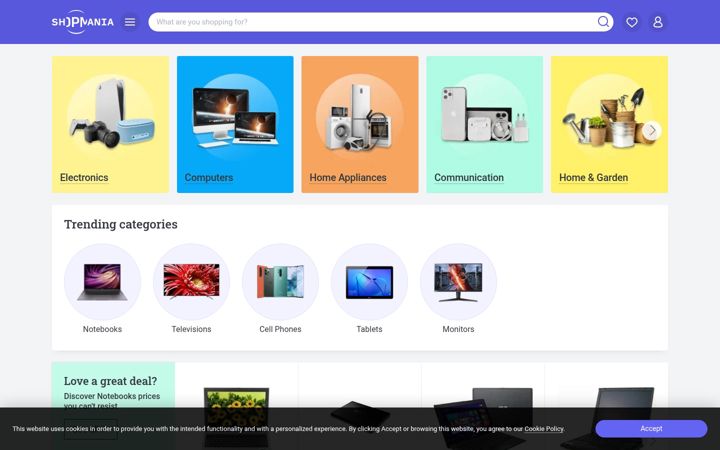This screenshot has height=450, width=720.
Task: Open the wishlist heart icon
Action: (x=632, y=22)
